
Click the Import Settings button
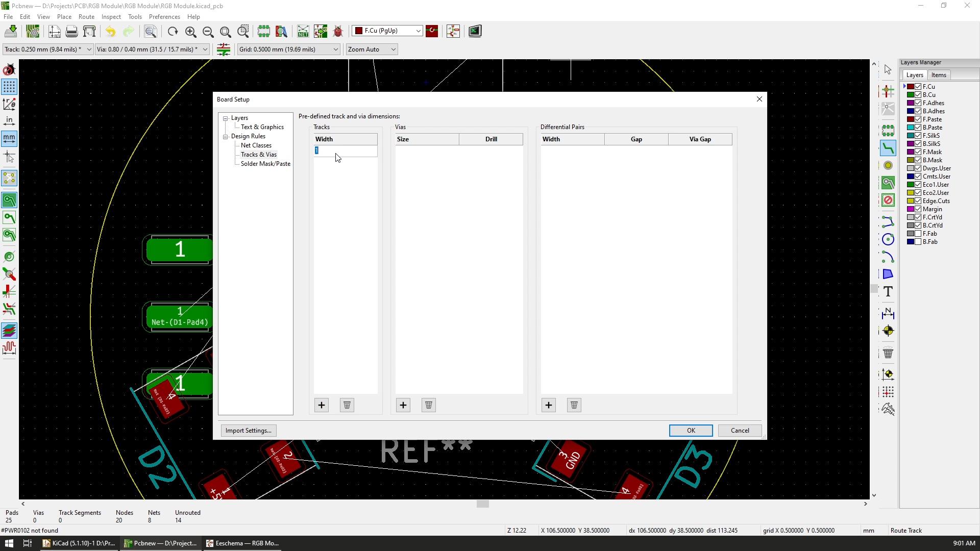[x=248, y=431]
